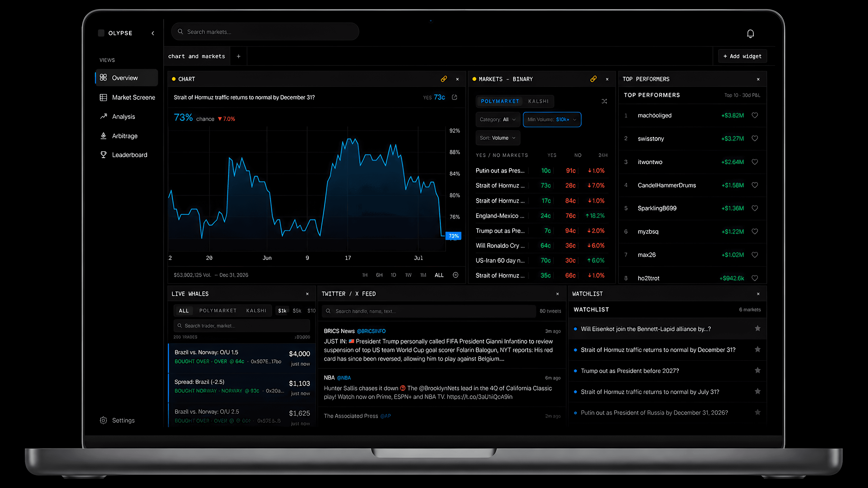The width and height of the screenshot is (868, 488).
Task: Click the search magnifier in Search markets
Action: [x=180, y=32]
